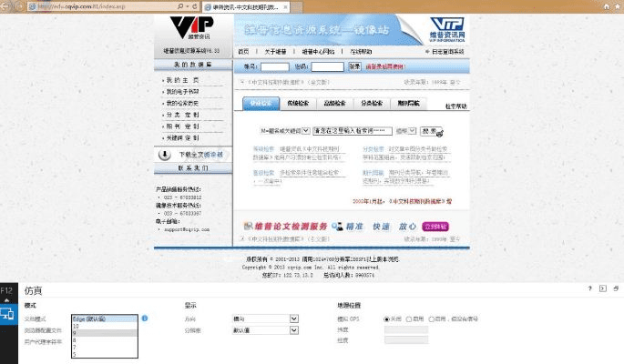Click the 分类检索 description link in content
Image resolution: width=624 pixels, height=364 pixels.
click(373, 149)
